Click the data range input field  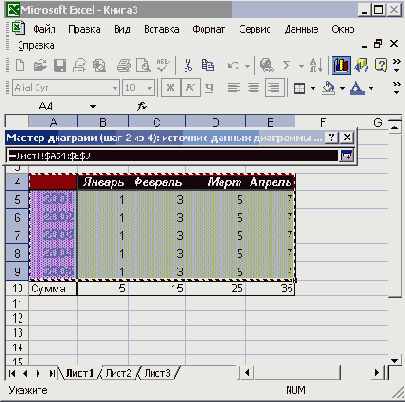coord(173,156)
